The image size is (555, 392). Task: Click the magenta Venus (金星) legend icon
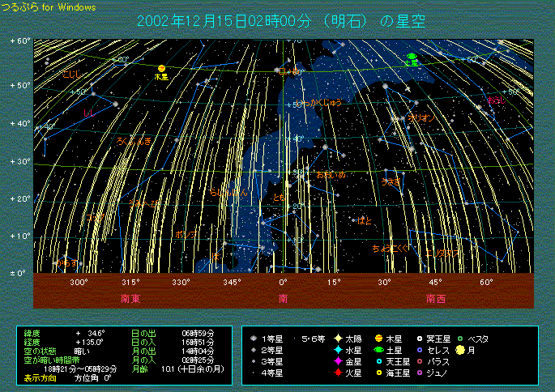point(337,361)
